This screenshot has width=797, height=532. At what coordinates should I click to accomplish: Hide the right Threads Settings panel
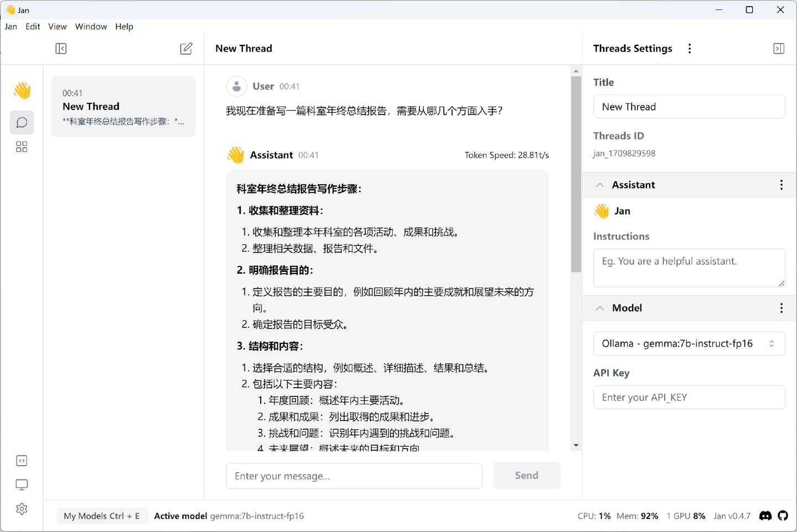coord(779,49)
